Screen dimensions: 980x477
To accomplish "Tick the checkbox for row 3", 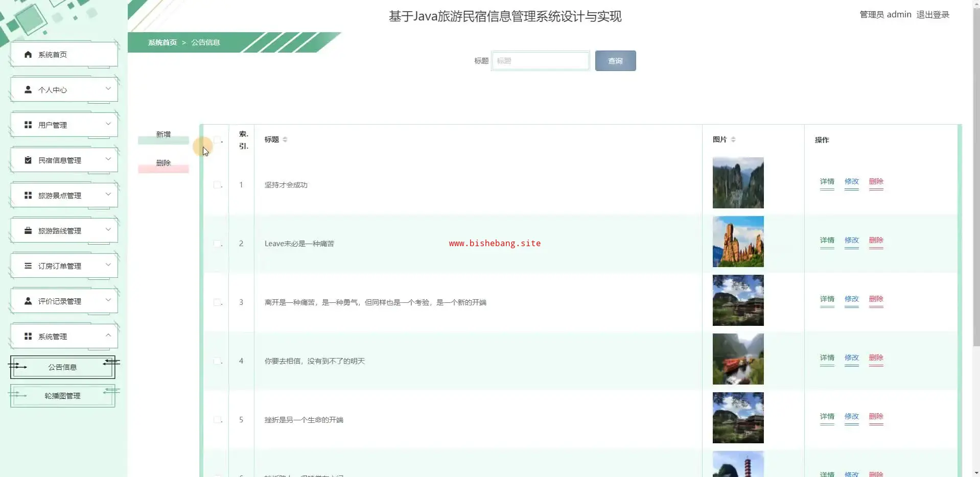I will coord(217,302).
